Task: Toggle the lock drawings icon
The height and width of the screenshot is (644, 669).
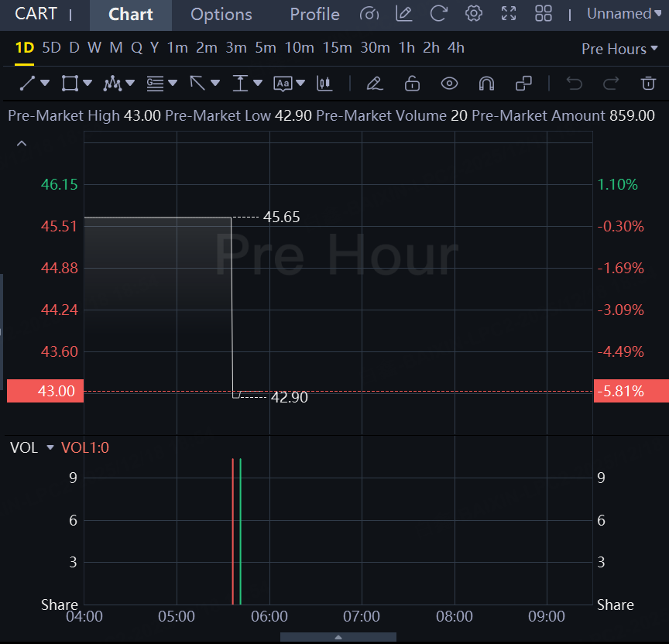Action: (412, 83)
